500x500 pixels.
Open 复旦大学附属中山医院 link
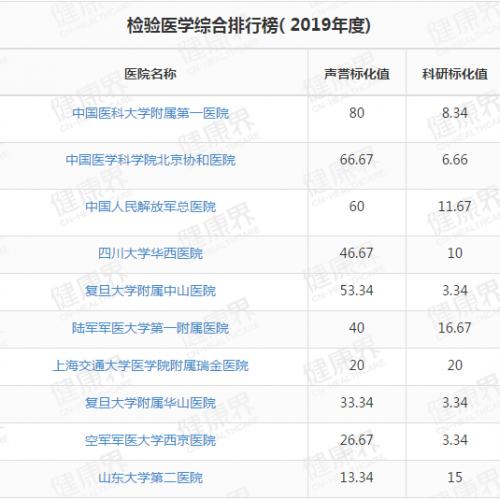click(x=151, y=291)
